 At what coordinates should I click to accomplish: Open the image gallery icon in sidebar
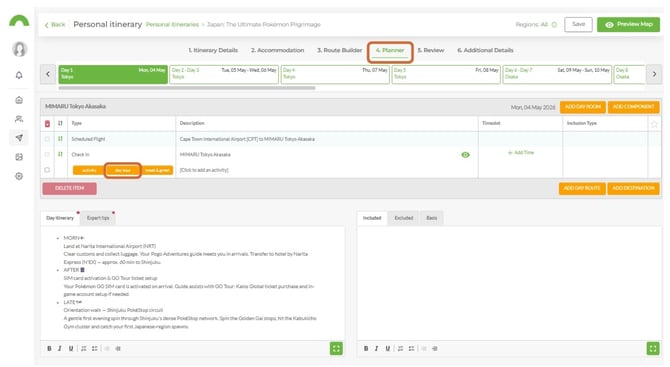[x=19, y=157]
